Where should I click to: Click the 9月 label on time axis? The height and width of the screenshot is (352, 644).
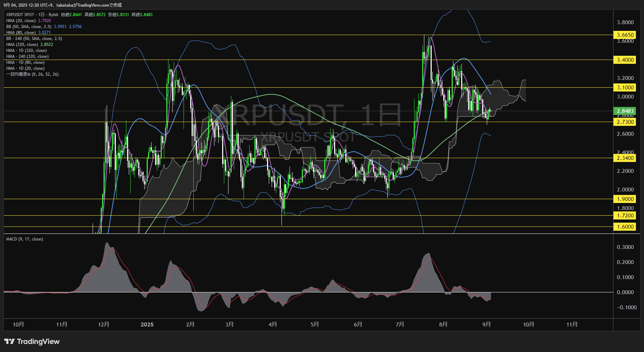[x=486, y=324]
